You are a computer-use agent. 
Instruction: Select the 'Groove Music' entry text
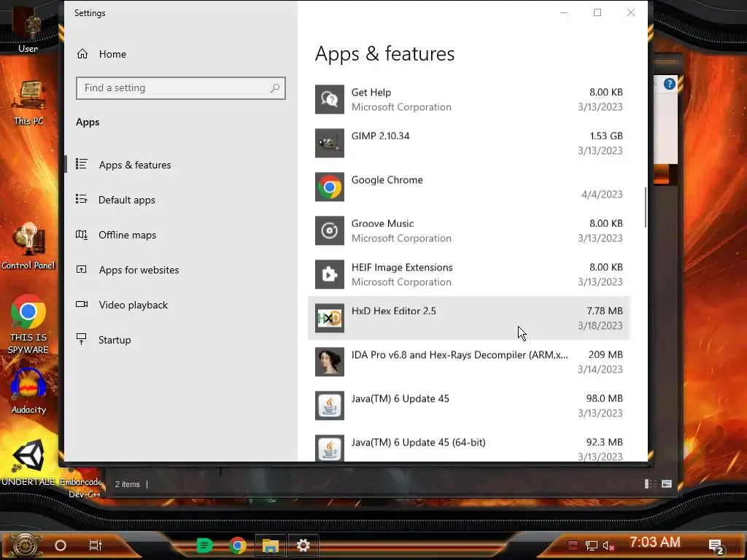[382, 224]
